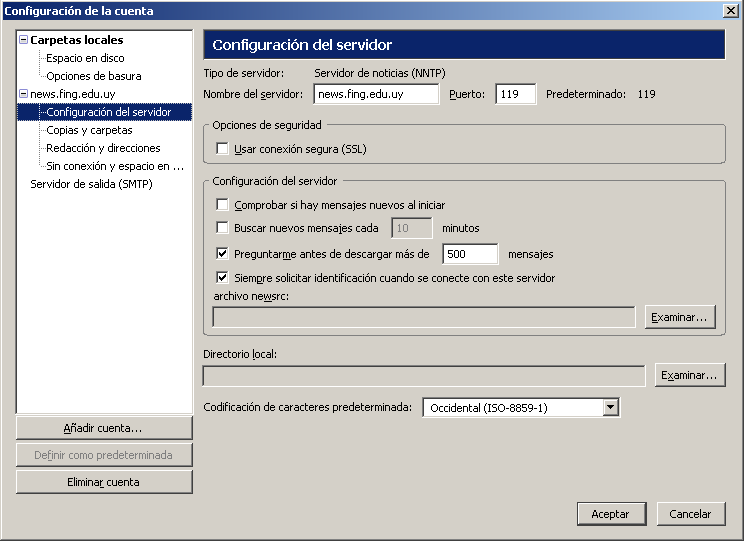Open Opciones de basura settings
Image resolution: width=744 pixels, height=541 pixels.
(93, 76)
